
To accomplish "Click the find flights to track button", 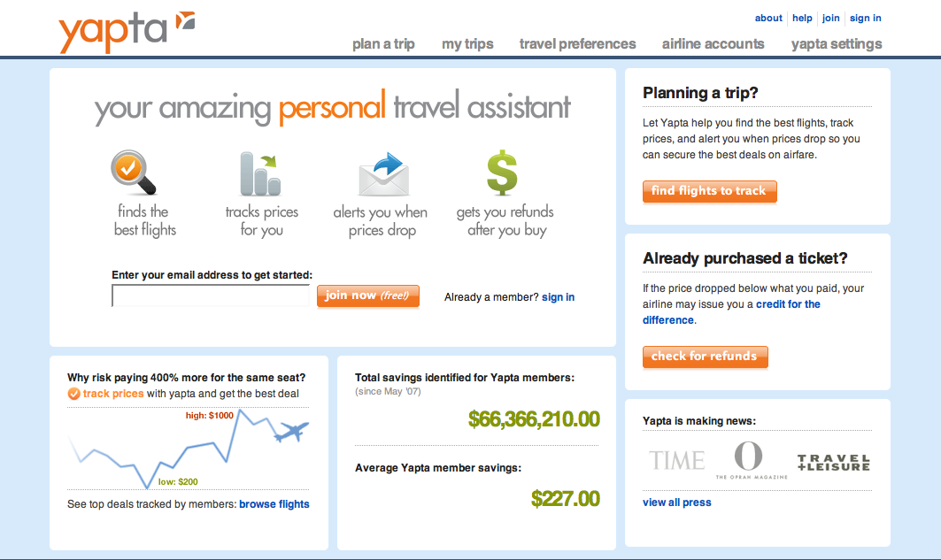I will click(709, 191).
